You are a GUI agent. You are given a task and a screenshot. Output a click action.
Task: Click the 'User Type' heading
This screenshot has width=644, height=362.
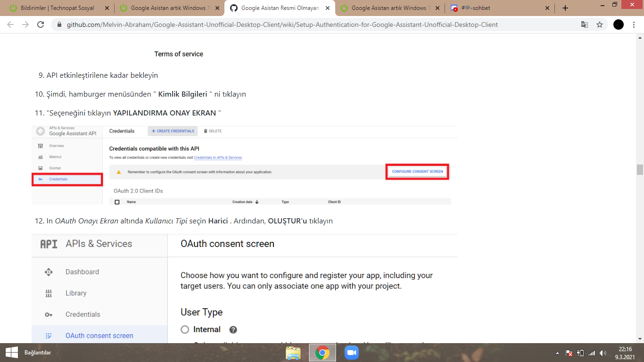click(201, 312)
